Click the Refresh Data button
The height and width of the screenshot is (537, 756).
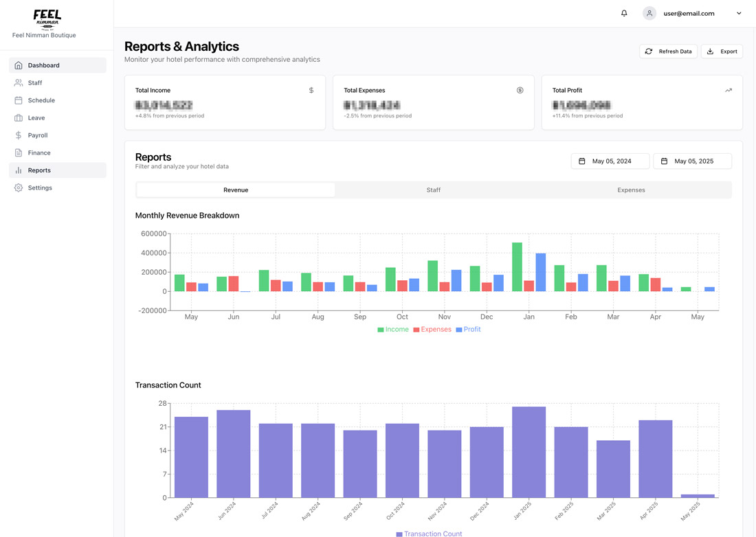[x=668, y=51]
